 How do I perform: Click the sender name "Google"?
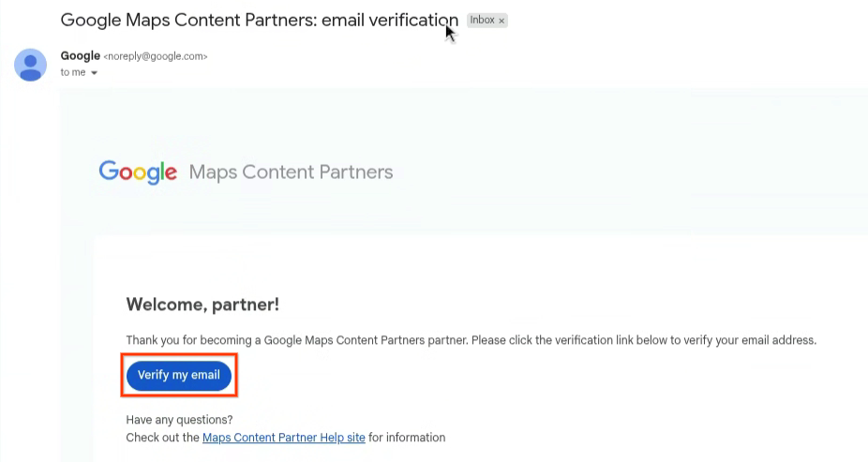click(x=80, y=56)
